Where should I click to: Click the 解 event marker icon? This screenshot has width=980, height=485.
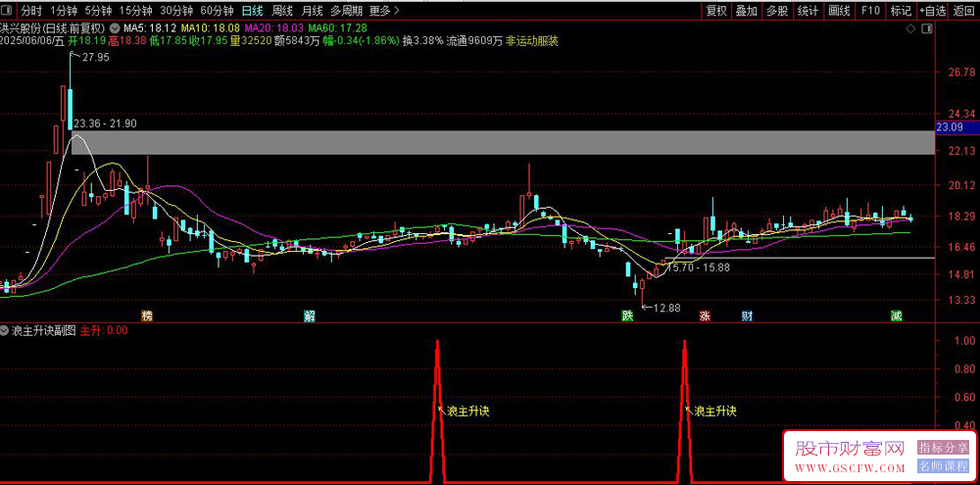[310, 315]
